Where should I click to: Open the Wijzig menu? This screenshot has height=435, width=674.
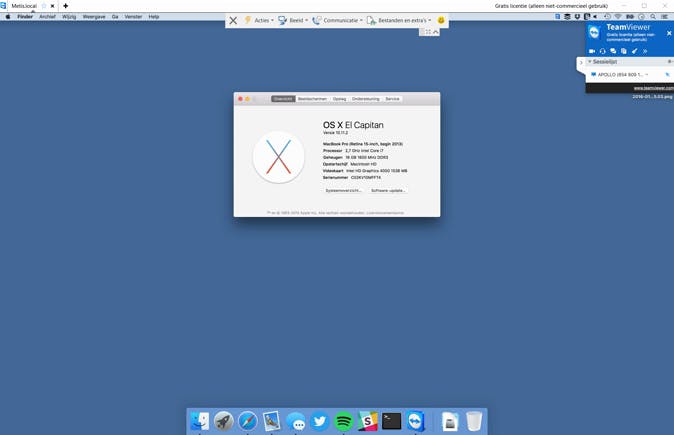click(69, 17)
